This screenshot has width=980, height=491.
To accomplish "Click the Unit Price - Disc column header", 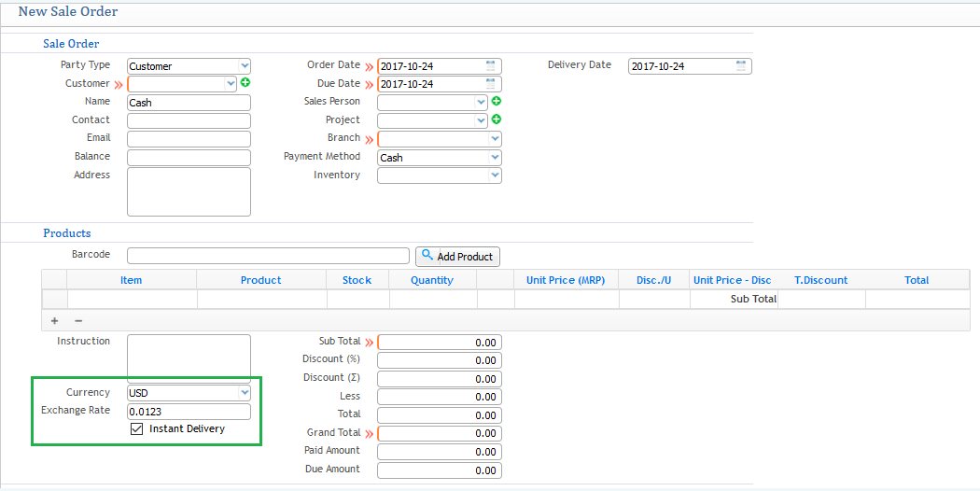I will click(733, 280).
